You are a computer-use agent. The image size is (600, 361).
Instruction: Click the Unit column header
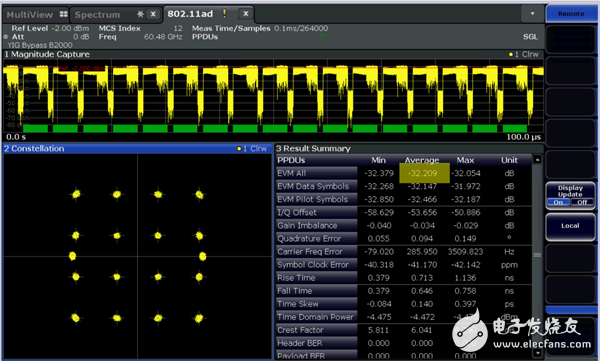(509, 160)
